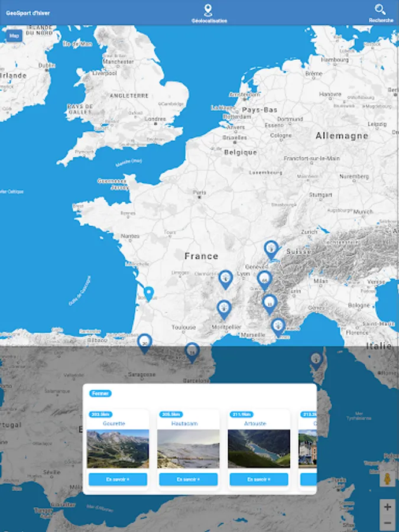
Task: Activate the Géolocalisation pin icon
Action: 208,10
